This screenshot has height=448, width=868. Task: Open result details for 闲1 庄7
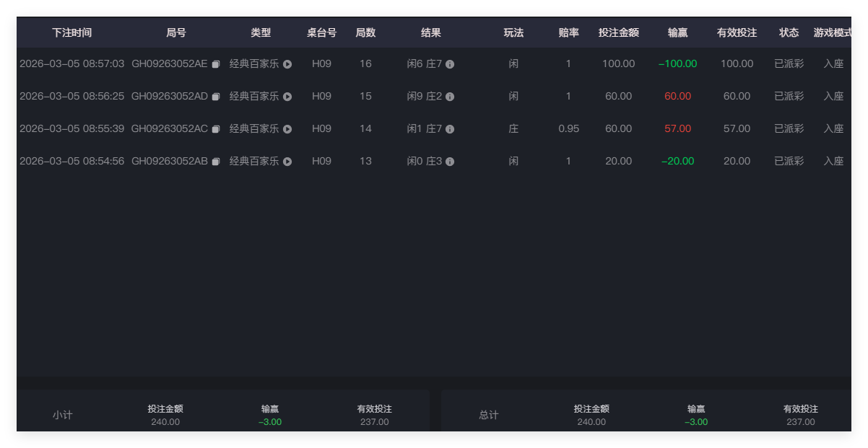click(449, 128)
